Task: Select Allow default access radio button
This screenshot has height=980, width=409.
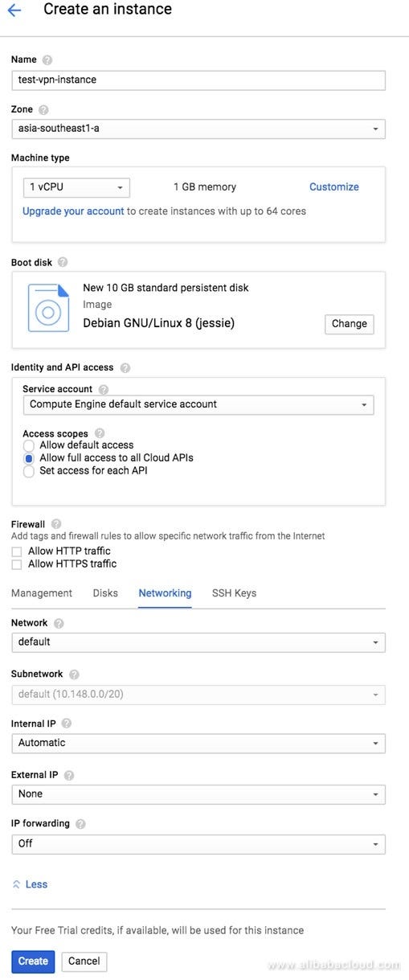Action: tap(29, 445)
